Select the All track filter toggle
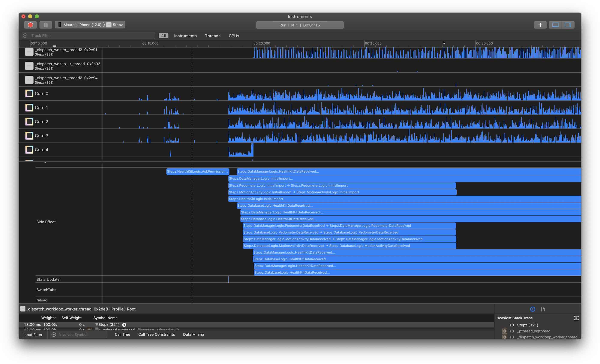The width and height of the screenshot is (600, 364). point(163,36)
